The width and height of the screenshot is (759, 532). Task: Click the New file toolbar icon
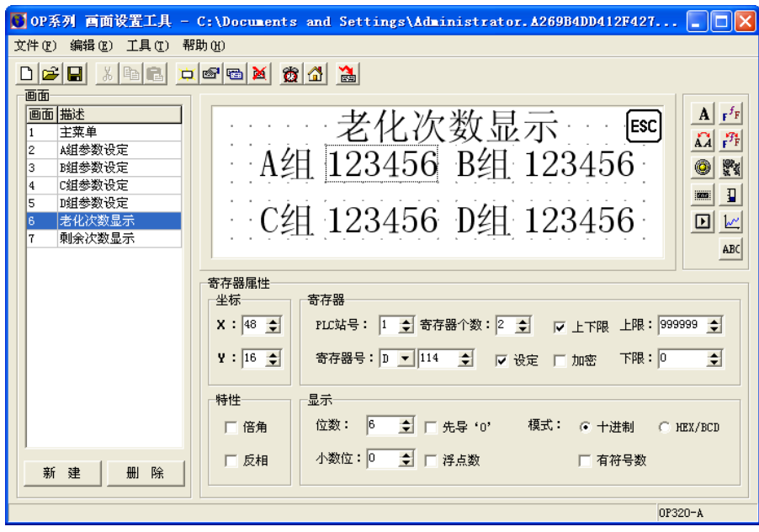tap(27, 74)
